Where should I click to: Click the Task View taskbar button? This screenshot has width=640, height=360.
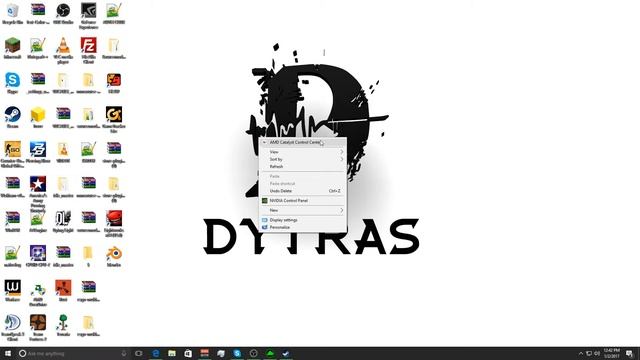pyautogui.click(x=139, y=353)
